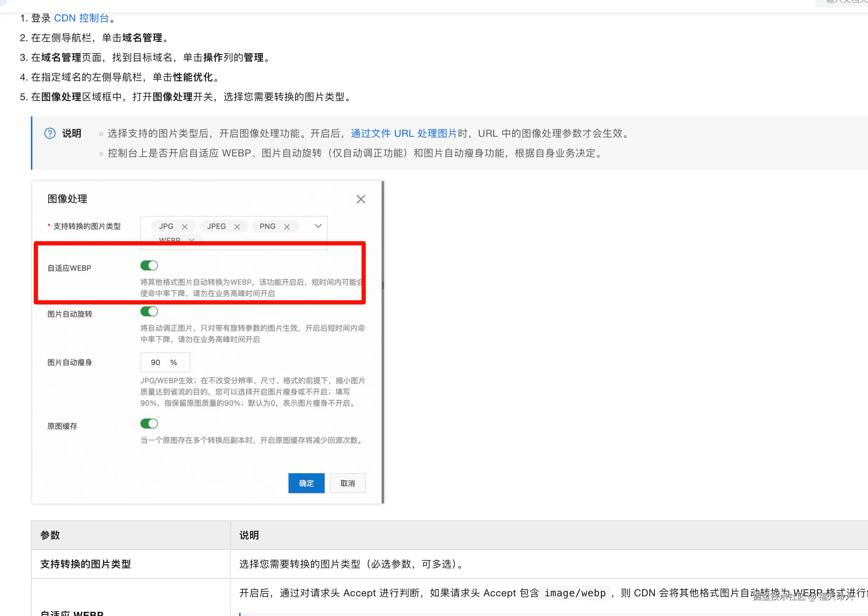Toggle the 原图缓存 switch
This screenshot has height=616, width=868.
pyautogui.click(x=149, y=423)
